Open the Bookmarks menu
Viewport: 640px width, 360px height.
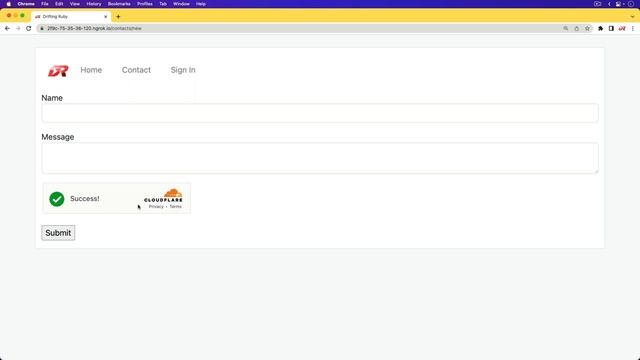[119, 4]
